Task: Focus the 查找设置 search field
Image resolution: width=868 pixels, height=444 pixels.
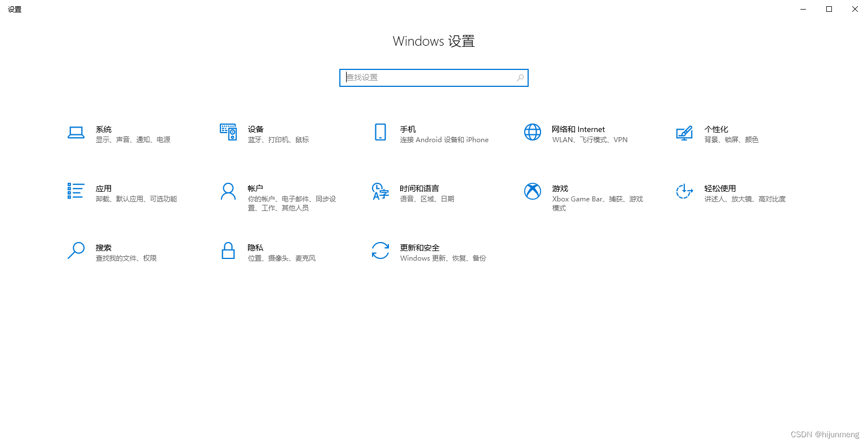Action: click(x=434, y=78)
